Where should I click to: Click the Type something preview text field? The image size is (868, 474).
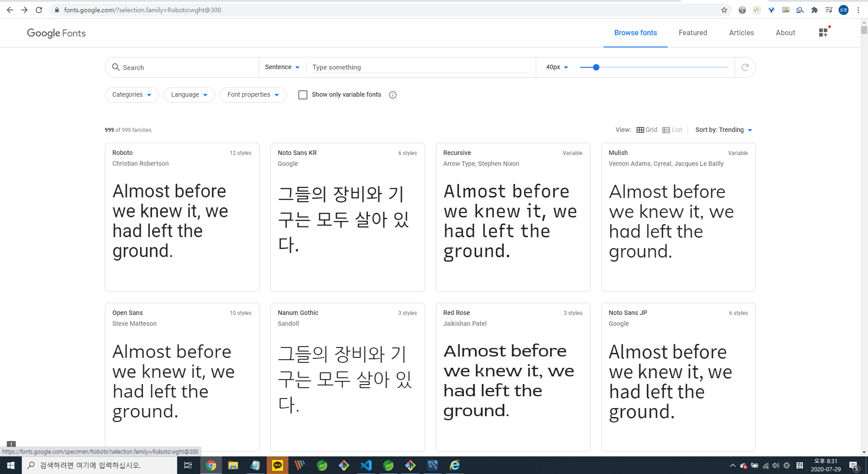(x=420, y=67)
